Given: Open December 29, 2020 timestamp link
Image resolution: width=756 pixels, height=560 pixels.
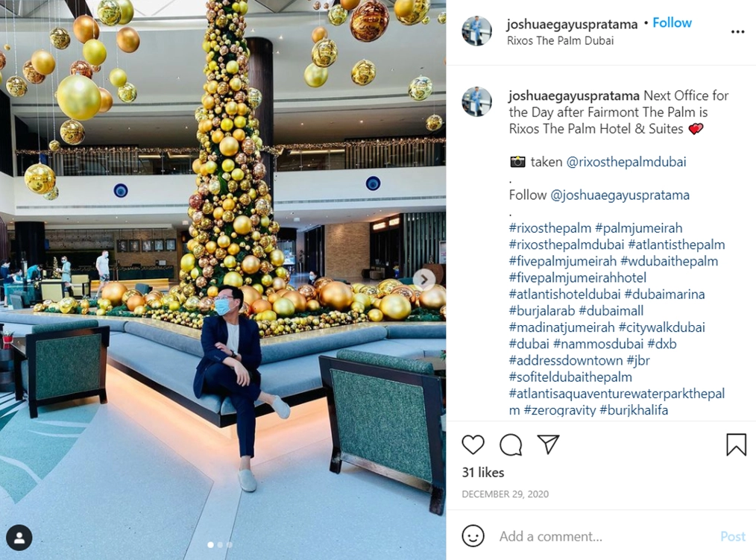Looking at the screenshot, I should click(505, 494).
